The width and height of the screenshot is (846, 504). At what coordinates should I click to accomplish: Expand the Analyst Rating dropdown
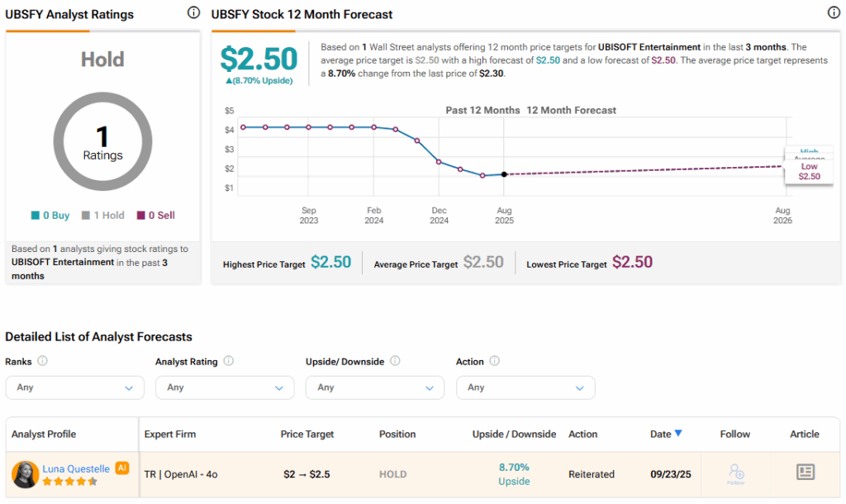(x=224, y=388)
